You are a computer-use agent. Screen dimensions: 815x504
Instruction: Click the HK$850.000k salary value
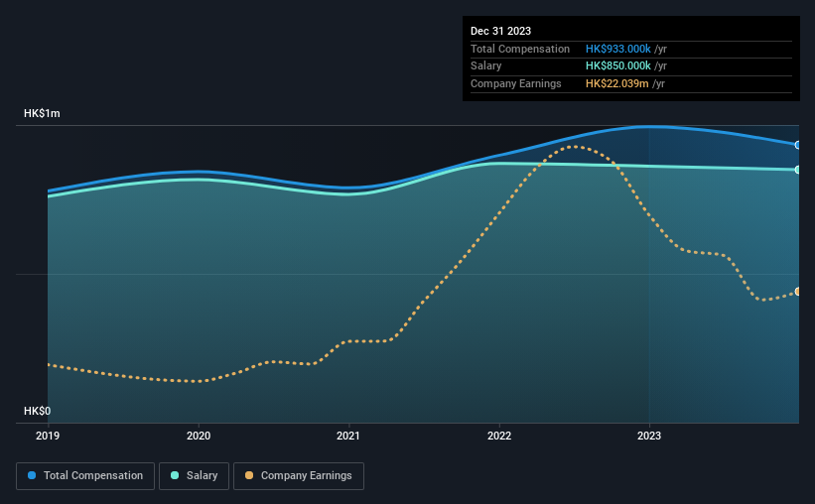pos(618,66)
